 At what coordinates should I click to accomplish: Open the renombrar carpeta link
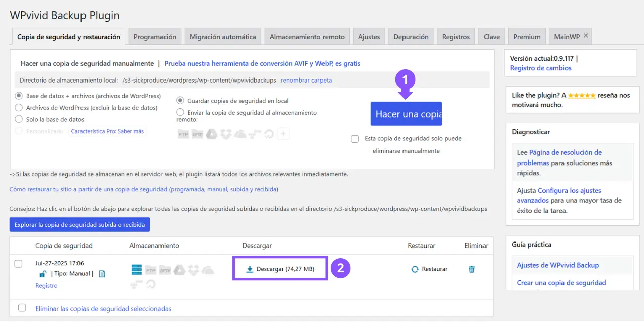[306, 80]
